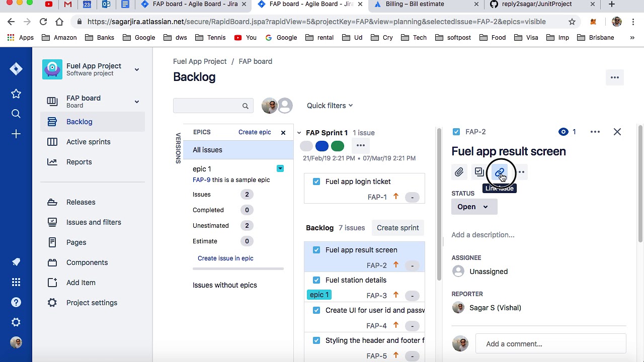Open the epic 1 dropdown arrow
This screenshot has width=644, height=362.
[280, 169]
